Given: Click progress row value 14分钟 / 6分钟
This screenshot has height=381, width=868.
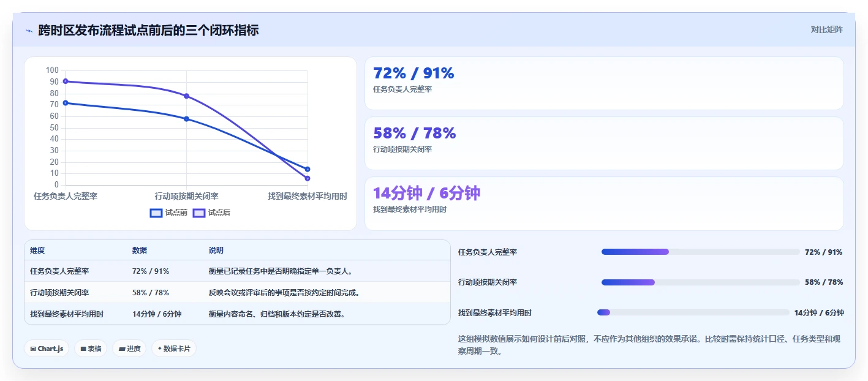Looking at the screenshot, I should tap(819, 312).
